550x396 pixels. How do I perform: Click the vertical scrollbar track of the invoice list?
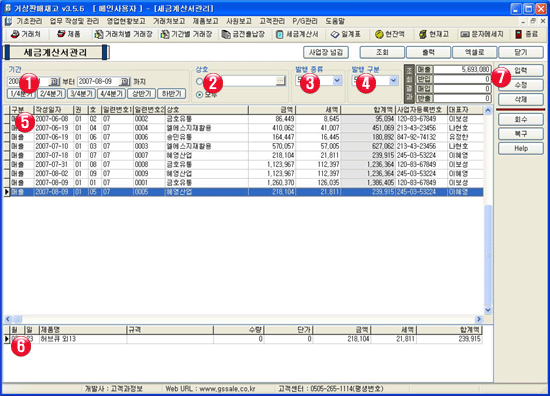[x=488, y=210]
